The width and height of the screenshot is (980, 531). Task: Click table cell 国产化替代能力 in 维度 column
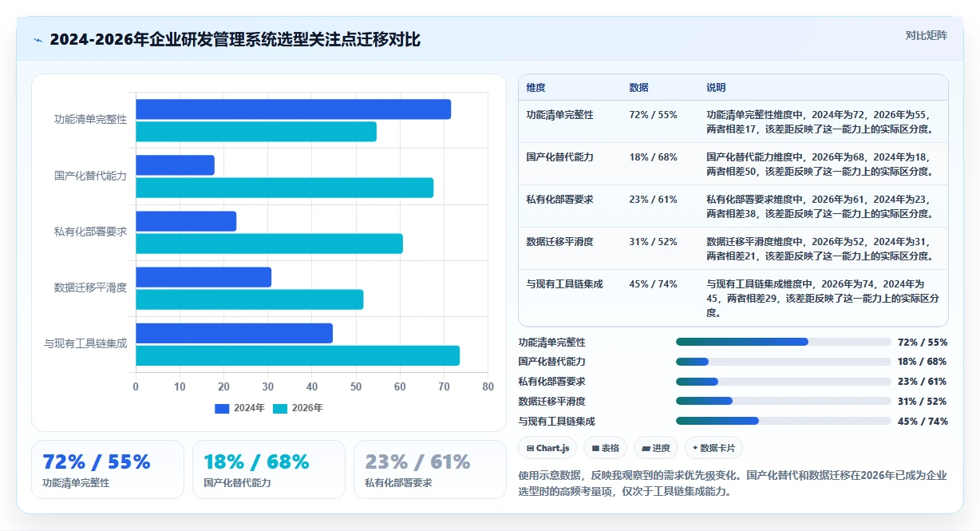(559, 157)
